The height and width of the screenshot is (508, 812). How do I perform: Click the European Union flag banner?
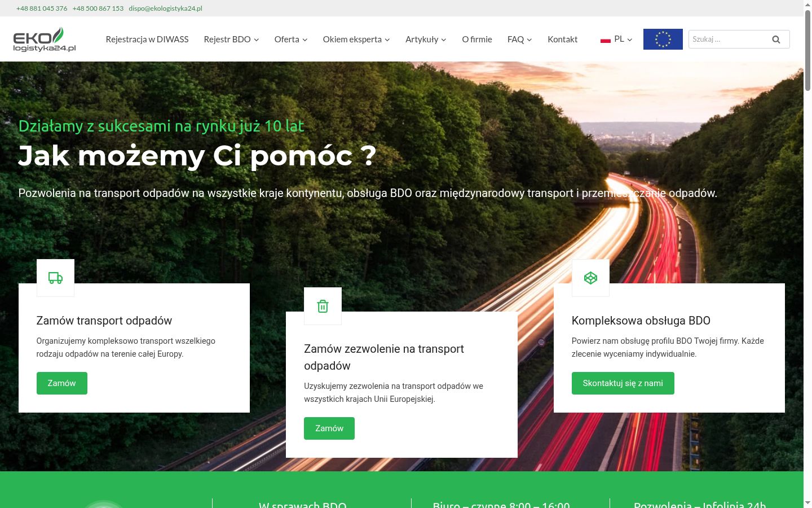663,40
